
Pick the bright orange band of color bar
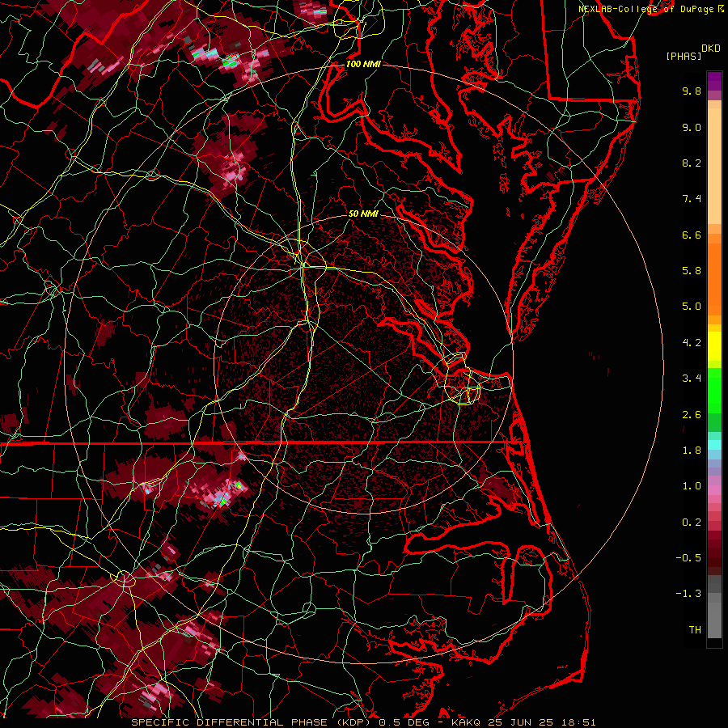click(714, 280)
